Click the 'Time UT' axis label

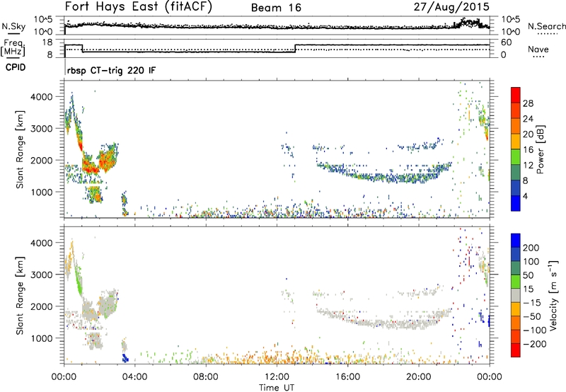(x=277, y=388)
